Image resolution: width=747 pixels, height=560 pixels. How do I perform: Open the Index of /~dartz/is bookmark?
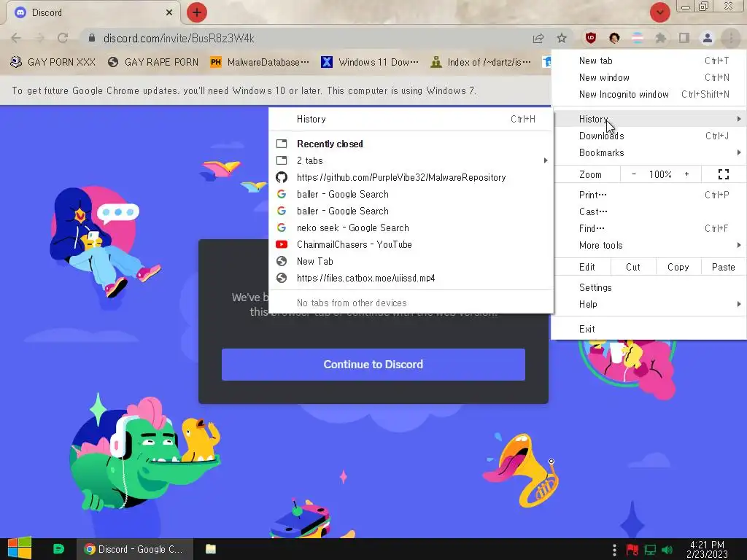[x=480, y=62]
